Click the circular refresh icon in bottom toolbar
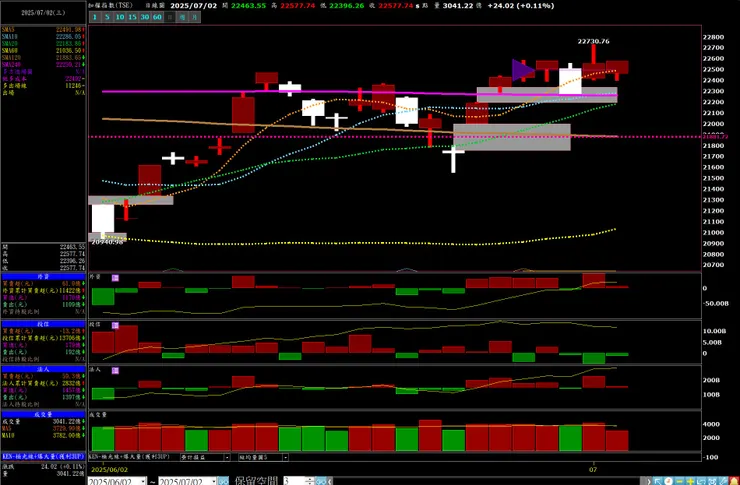 (x=668, y=481)
